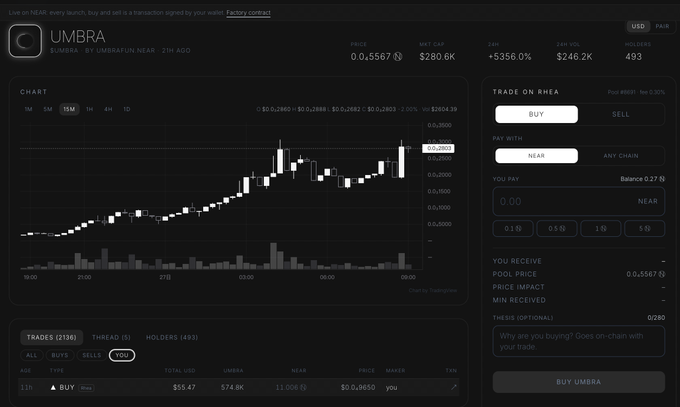This screenshot has height=407, width=680.
Task: Click the Pool #8691 fee text
Action: [x=636, y=92]
